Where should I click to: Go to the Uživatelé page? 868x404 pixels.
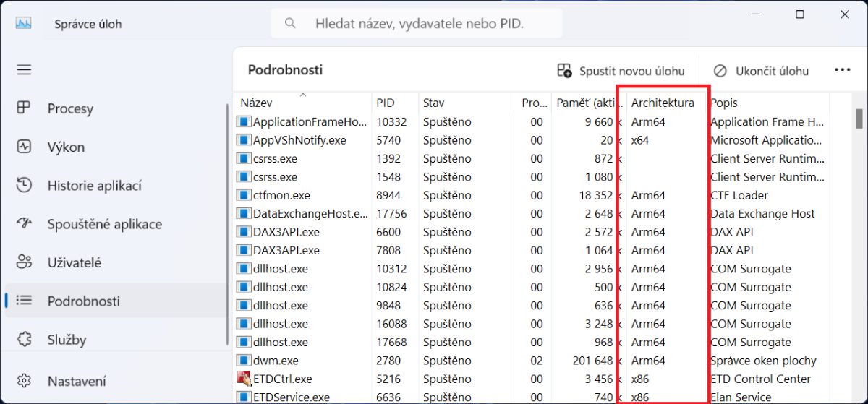pos(74,263)
